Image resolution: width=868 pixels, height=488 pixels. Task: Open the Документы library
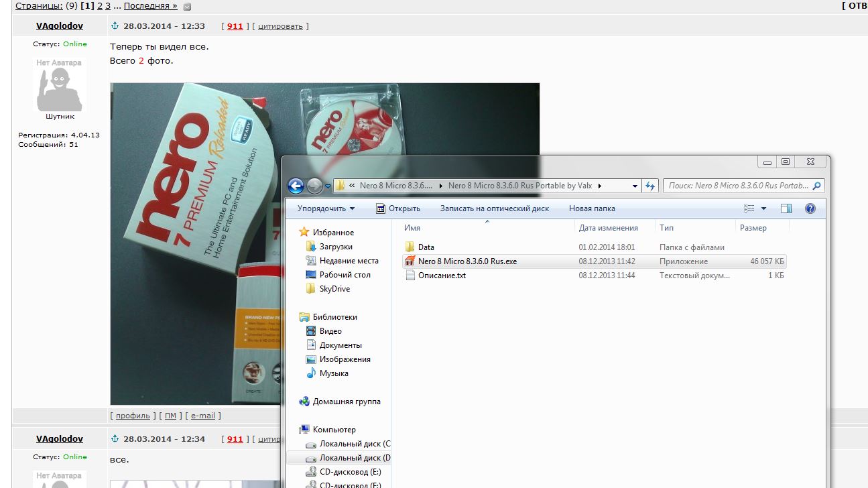point(333,345)
